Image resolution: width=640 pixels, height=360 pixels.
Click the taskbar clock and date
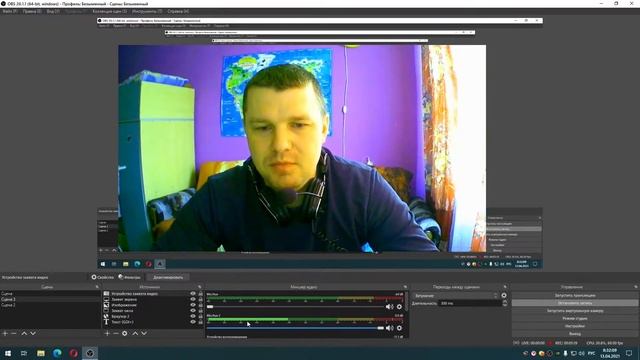(x=609, y=353)
